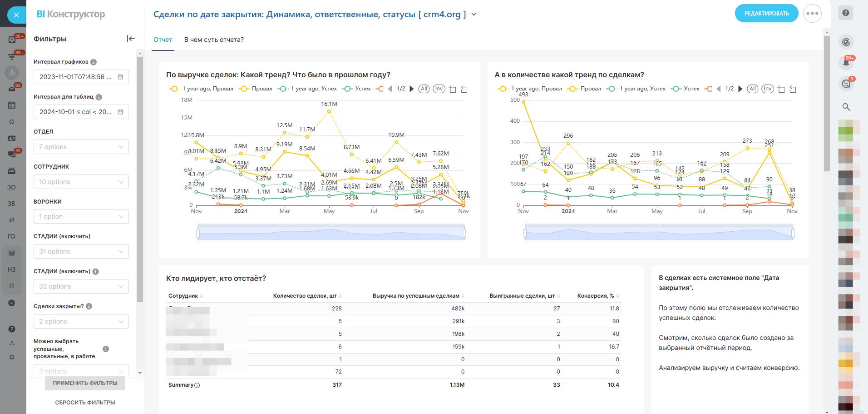868x414 pixels.
Task: Toggle 'Провал' series in revenue chart legend
Action: pyautogui.click(x=257, y=89)
